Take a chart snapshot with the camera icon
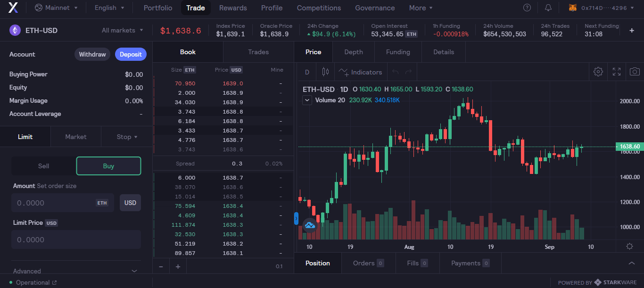 635,72
